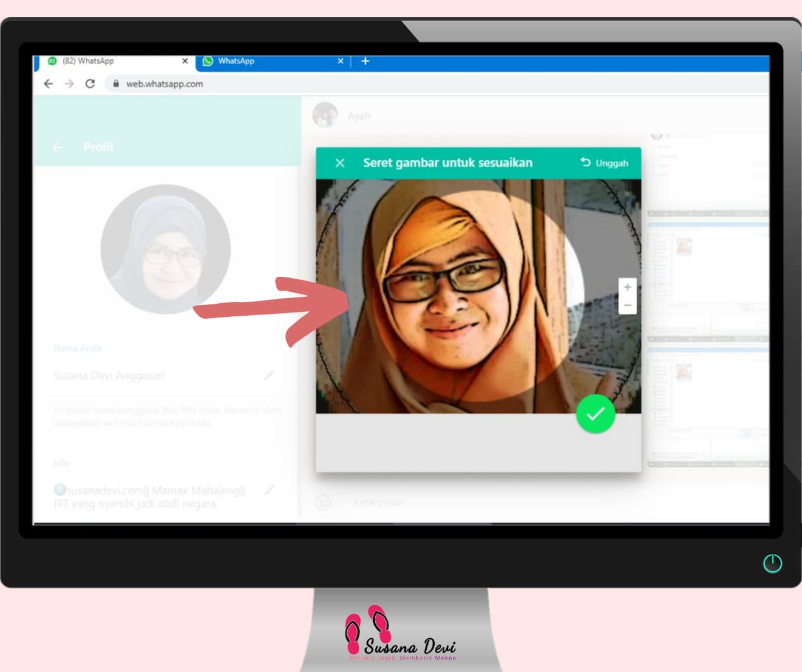Image resolution: width=802 pixels, height=672 pixels.
Task: Close the (82) WhatsApp tab
Action: coord(185,61)
